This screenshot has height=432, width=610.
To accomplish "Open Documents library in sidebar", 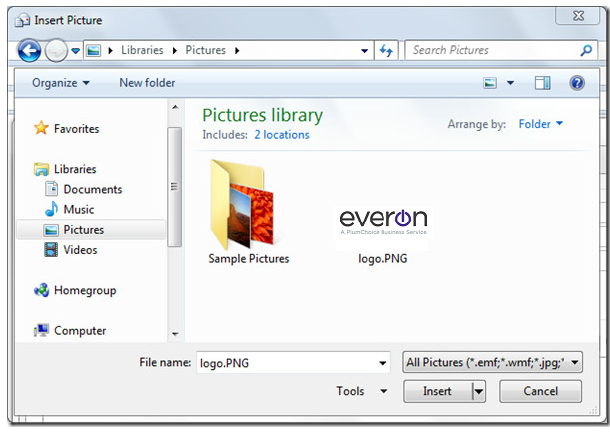I will point(93,189).
